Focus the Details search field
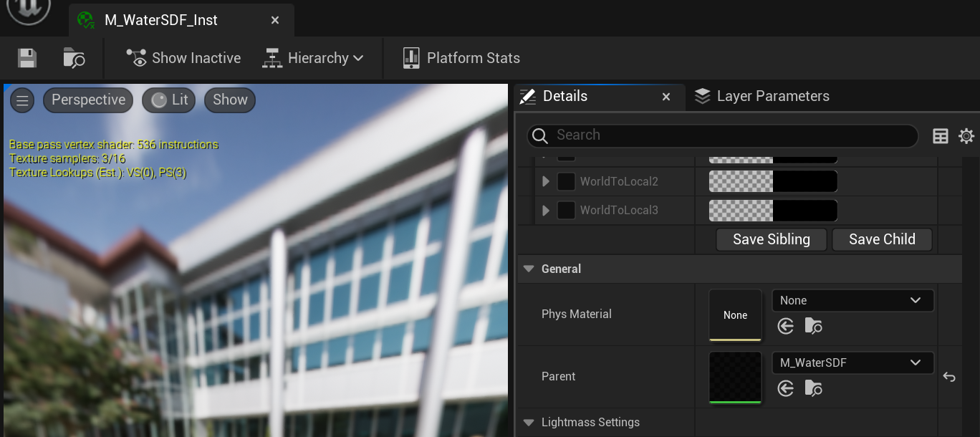 tap(723, 135)
